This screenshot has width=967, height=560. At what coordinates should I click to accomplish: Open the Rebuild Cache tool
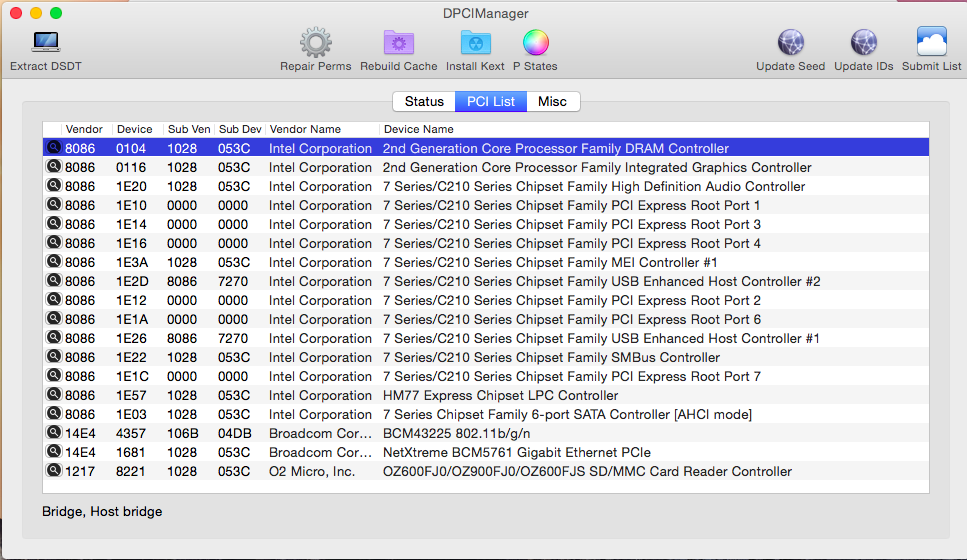[398, 43]
